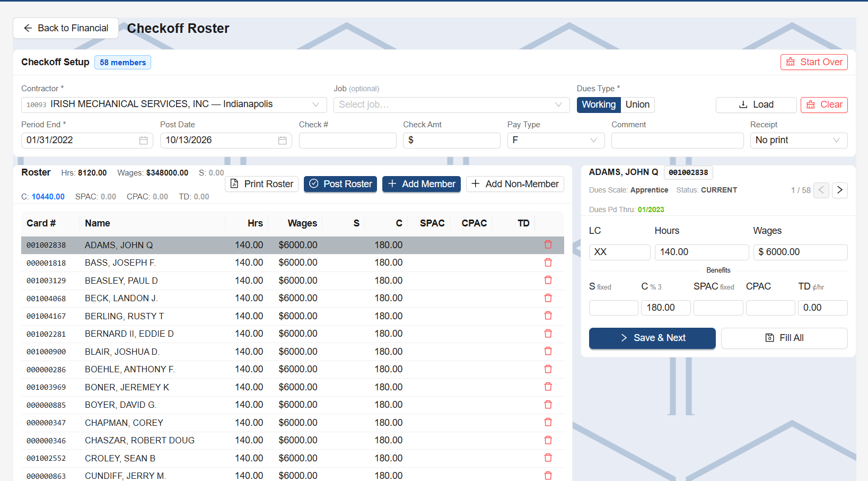The width and height of the screenshot is (868, 481).
Task: Click trash icon for BOEHLE, ANTHONY F.
Action: (x=548, y=369)
